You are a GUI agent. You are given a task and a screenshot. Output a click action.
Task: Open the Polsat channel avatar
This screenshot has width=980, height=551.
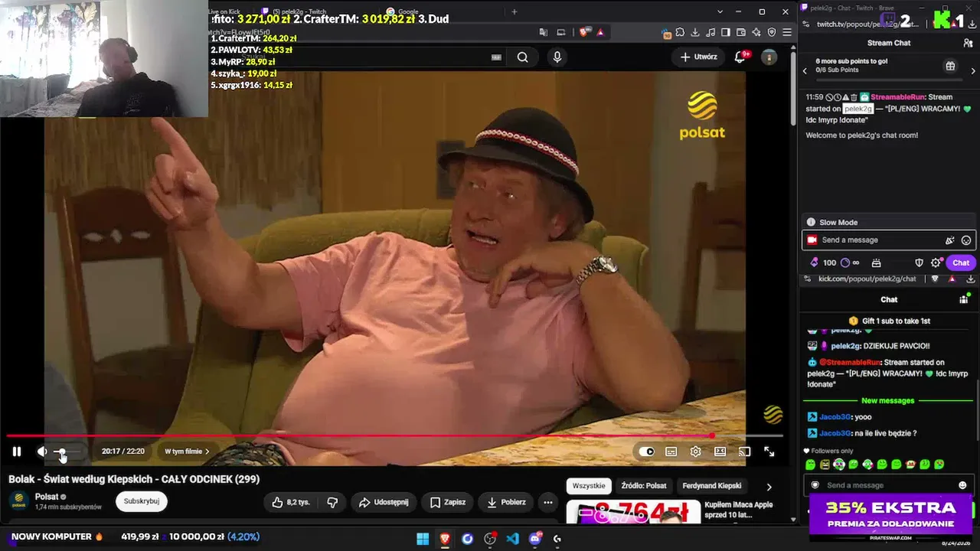click(18, 501)
